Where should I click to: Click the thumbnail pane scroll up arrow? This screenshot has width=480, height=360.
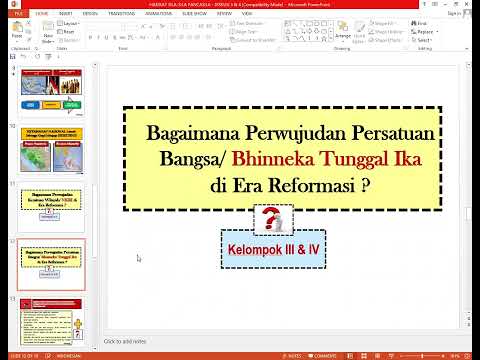[x=95, y=66]
